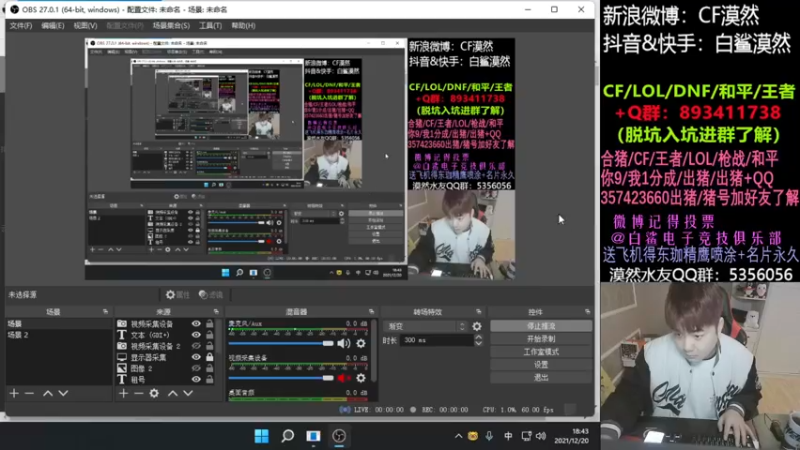Add a new source with plus icon
Image resolution: width=800 pixels, height=450 pixels.
click(123, 393)
